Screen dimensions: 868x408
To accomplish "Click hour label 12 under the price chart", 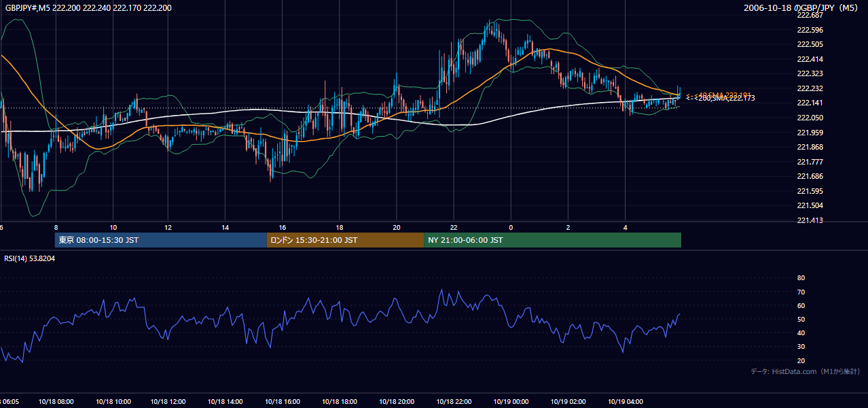I will pyautogui.click(x=169, y=228).
